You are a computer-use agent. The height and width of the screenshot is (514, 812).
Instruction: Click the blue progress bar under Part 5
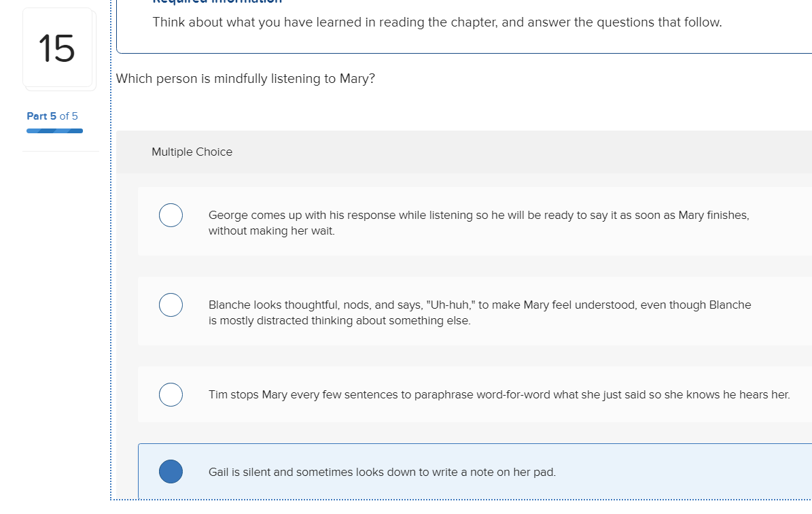(54, 130)
